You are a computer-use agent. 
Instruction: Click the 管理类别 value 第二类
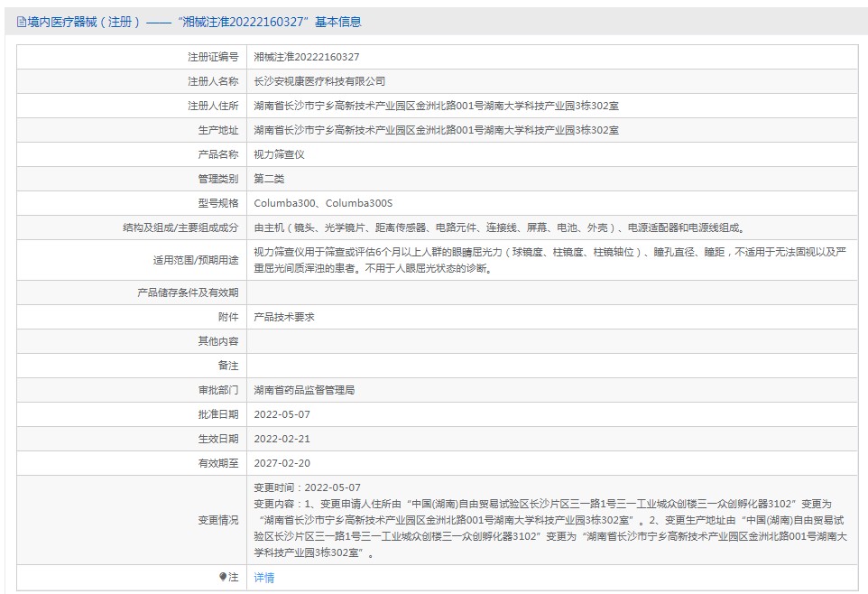(269, 179)
